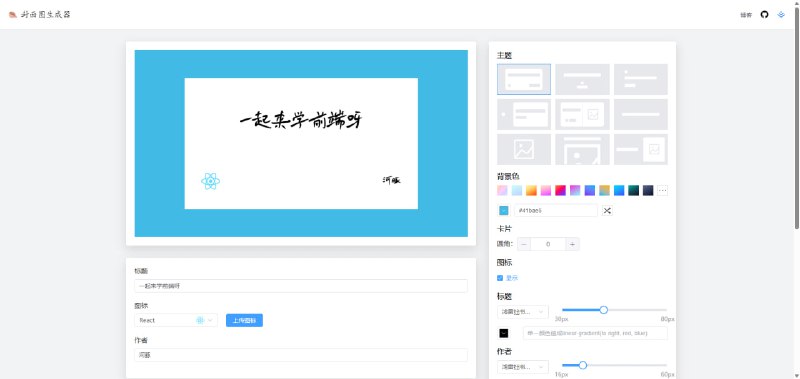Screen dimensions: 800x379
Task: Adjust the author font size slider handle
Action: tap(583, 365)
